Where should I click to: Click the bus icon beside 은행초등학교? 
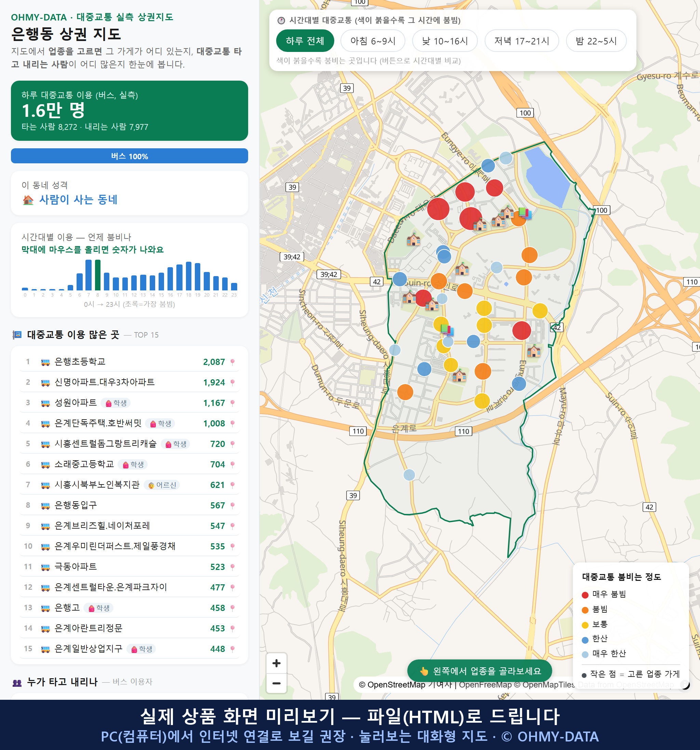pos(45,362)
